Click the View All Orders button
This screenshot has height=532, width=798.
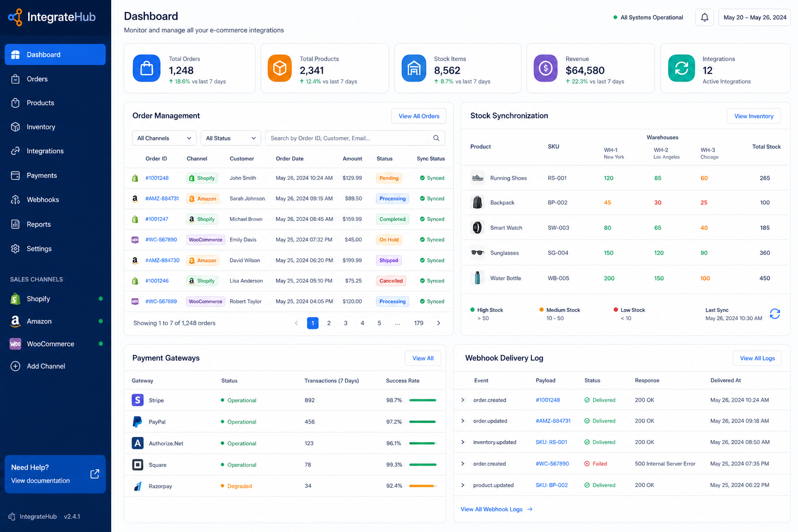pyautogui.click(x=419, y=116)
